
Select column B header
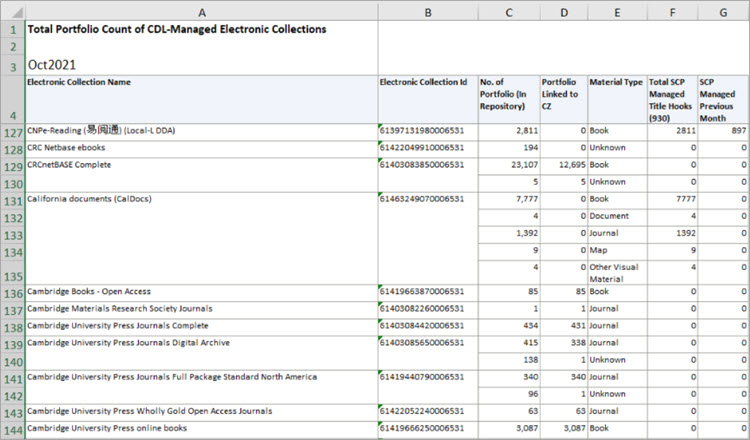(428, 12)
